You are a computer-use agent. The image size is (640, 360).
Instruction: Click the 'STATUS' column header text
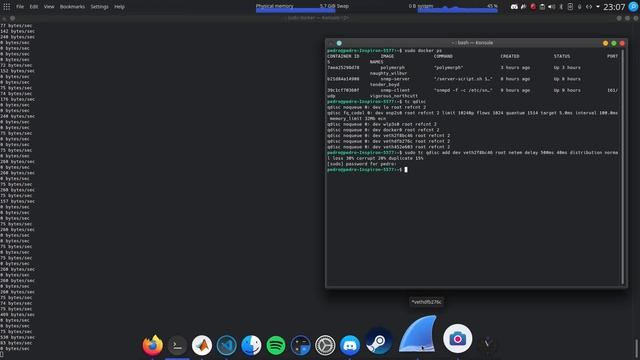click(562, 56)
